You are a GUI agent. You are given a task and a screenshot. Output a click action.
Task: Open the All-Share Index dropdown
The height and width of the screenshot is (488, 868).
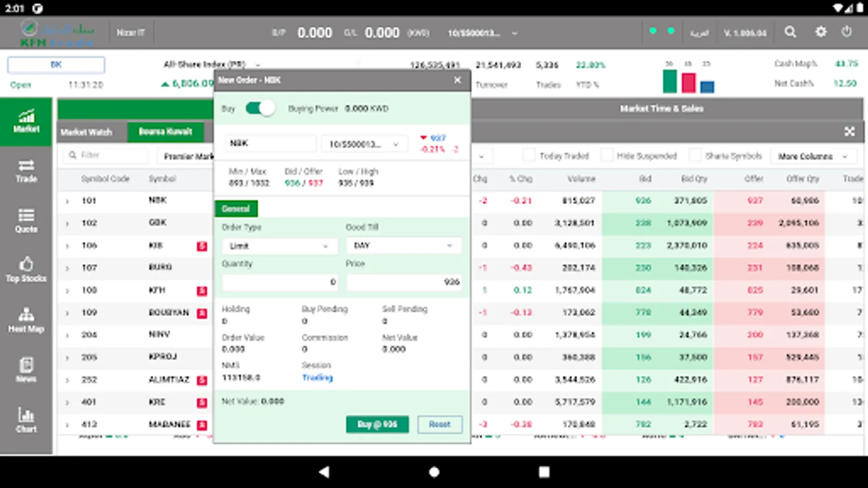pos(212,65)
